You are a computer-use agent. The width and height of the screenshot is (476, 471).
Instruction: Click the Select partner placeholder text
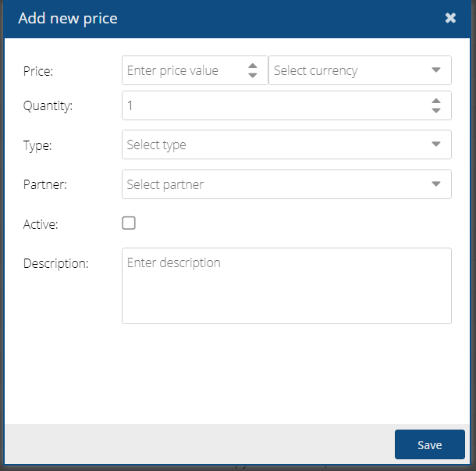[x=165, y=184]
